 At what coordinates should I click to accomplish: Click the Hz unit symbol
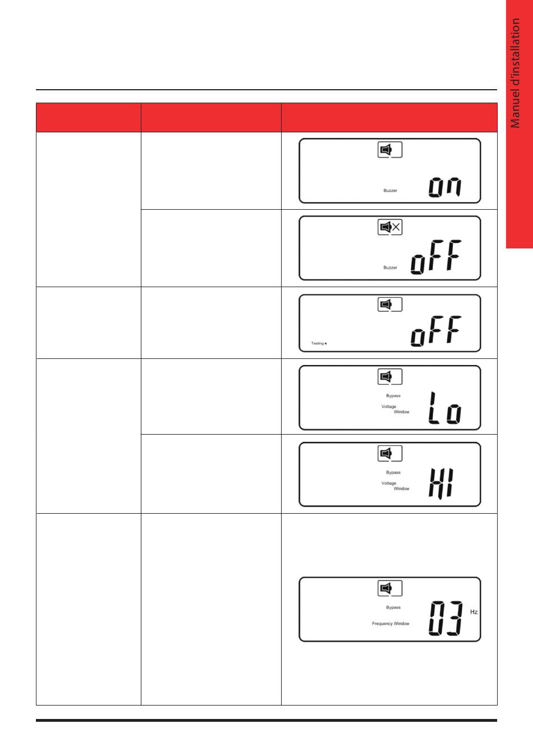click(474, 612)
